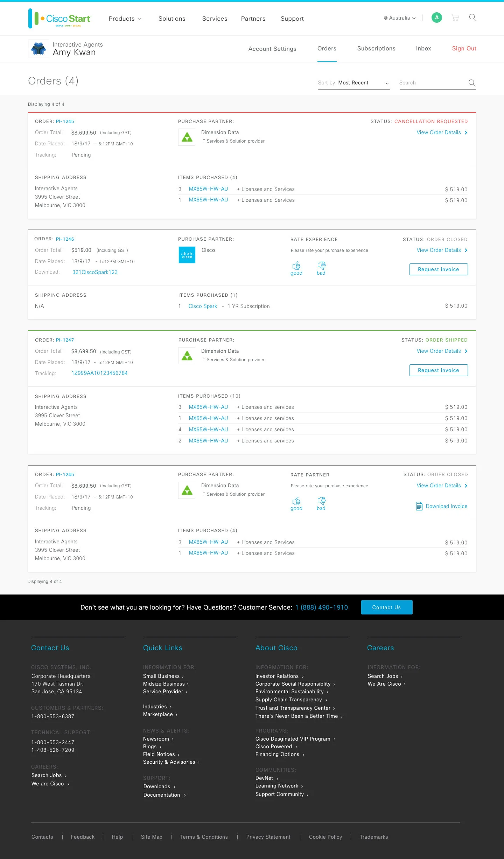Open We Are Cisco under Careers column
Viewport: 504px width, 859px height.
pyautogui.click(x=386, y=684)
